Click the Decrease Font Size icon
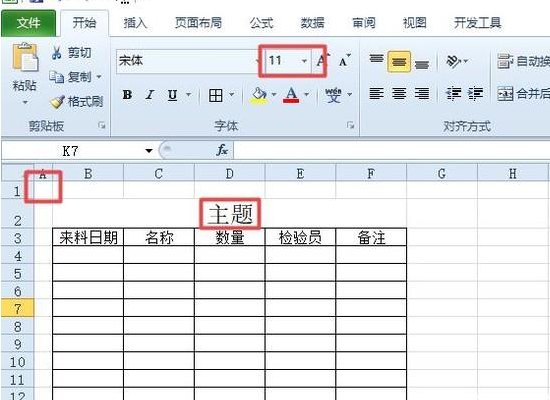Viewport: 550px width, 400px height. [x=344, y=61]
